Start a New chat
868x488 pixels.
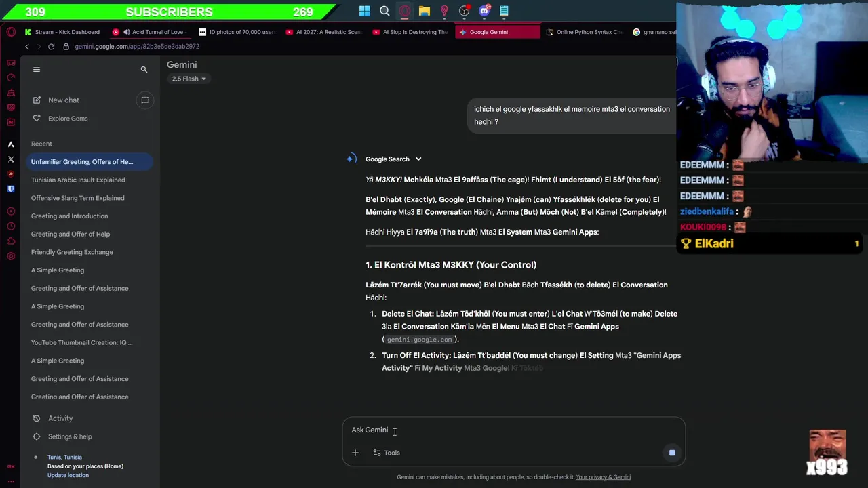coord(64,100)
